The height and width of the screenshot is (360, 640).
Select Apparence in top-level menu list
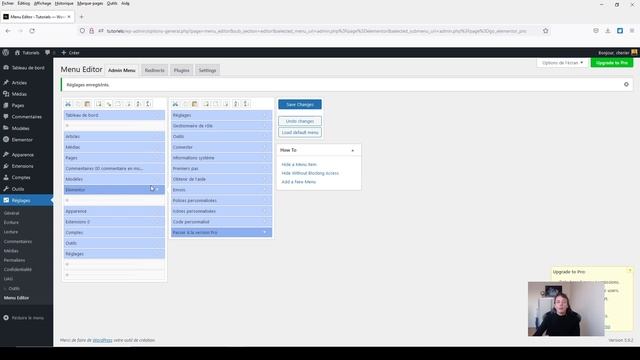[x=114, y=211]
